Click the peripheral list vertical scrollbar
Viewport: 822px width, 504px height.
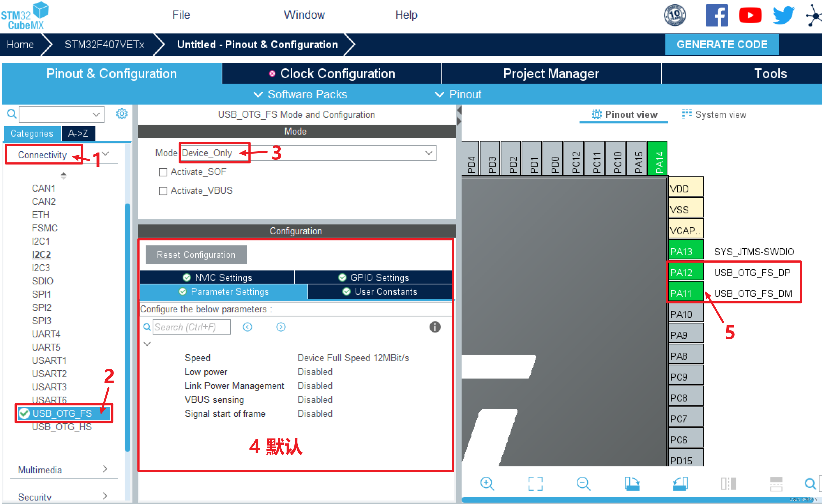127,327
